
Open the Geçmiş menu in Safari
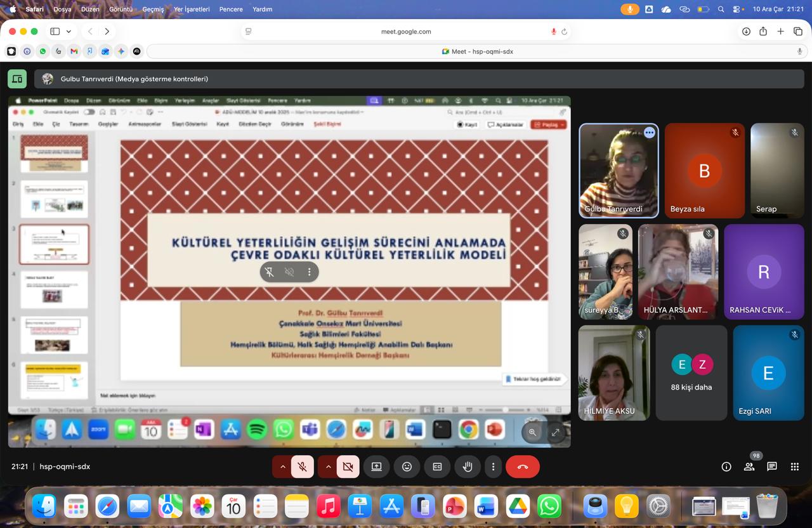pos(153,10)
